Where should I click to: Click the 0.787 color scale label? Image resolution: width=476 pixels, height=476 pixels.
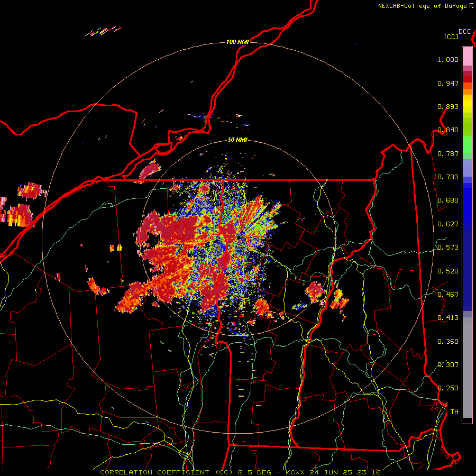448,153
